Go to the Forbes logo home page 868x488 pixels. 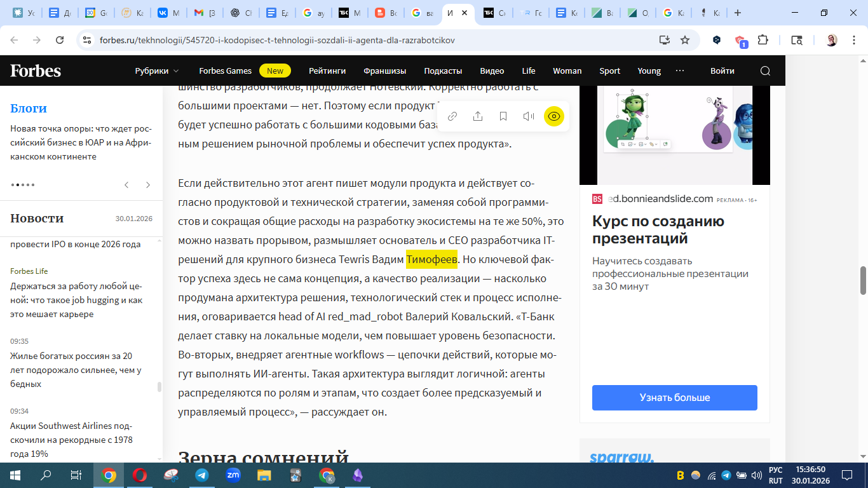[x=36, y=71]
